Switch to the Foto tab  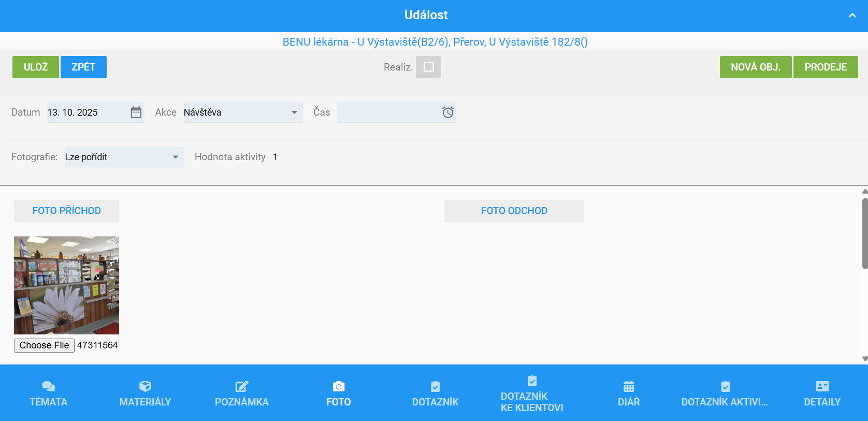[338, 394]
